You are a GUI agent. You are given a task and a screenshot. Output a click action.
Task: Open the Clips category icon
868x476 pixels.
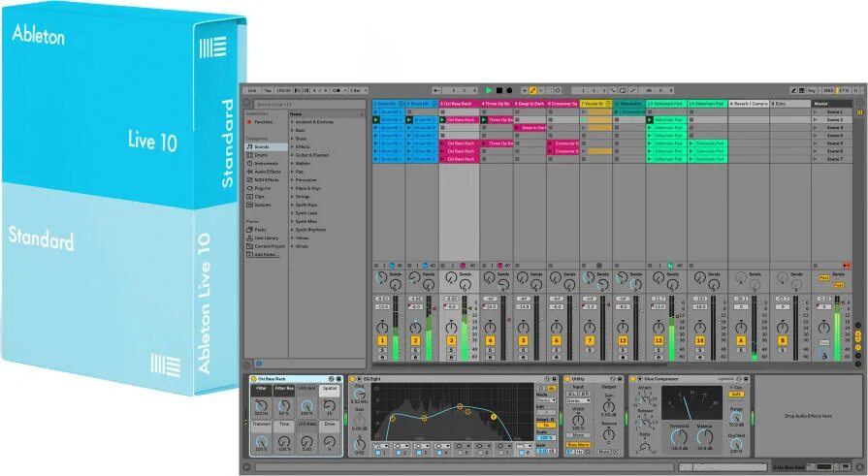coord(249,197)
